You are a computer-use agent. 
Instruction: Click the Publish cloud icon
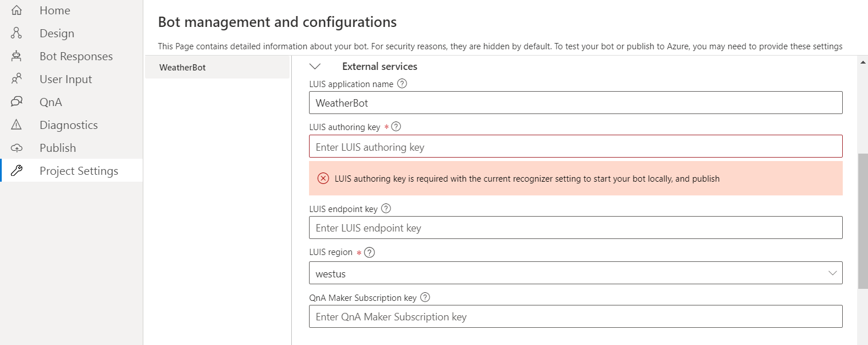[x=17, y=148]
